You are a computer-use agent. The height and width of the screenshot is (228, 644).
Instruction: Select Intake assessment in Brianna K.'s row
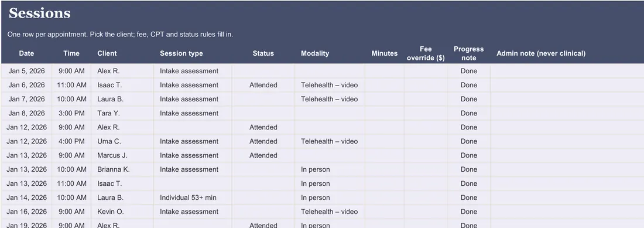click(193, 169)
